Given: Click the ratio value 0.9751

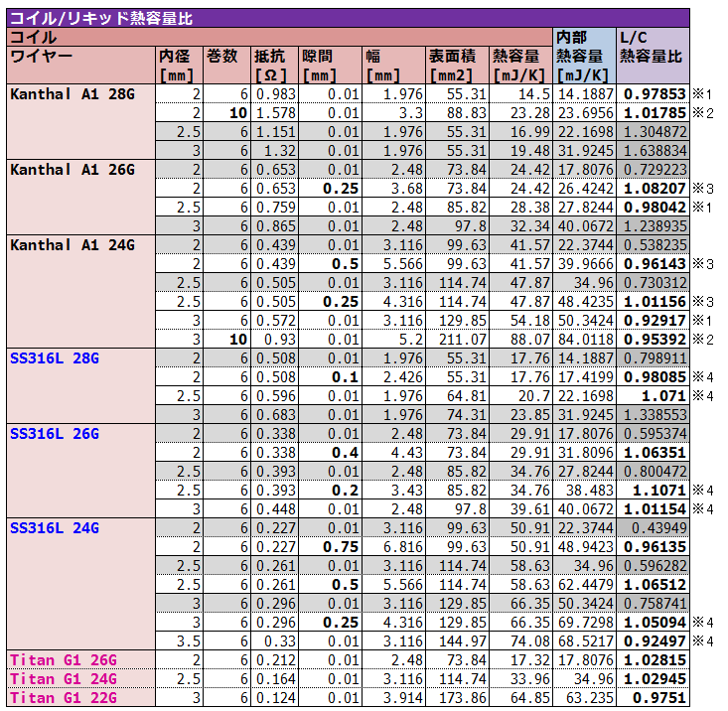Looking at the screenshot, I should coord(653,698).
